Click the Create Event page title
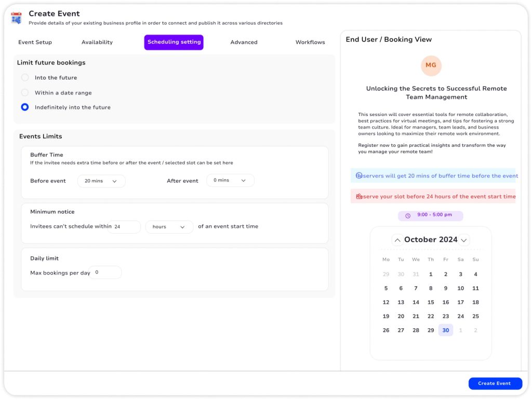 [54, 14]
